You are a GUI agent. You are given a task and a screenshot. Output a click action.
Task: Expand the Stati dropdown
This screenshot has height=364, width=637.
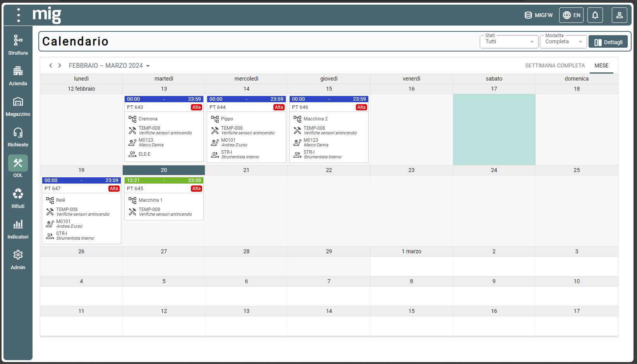click(x=509, y=42)
